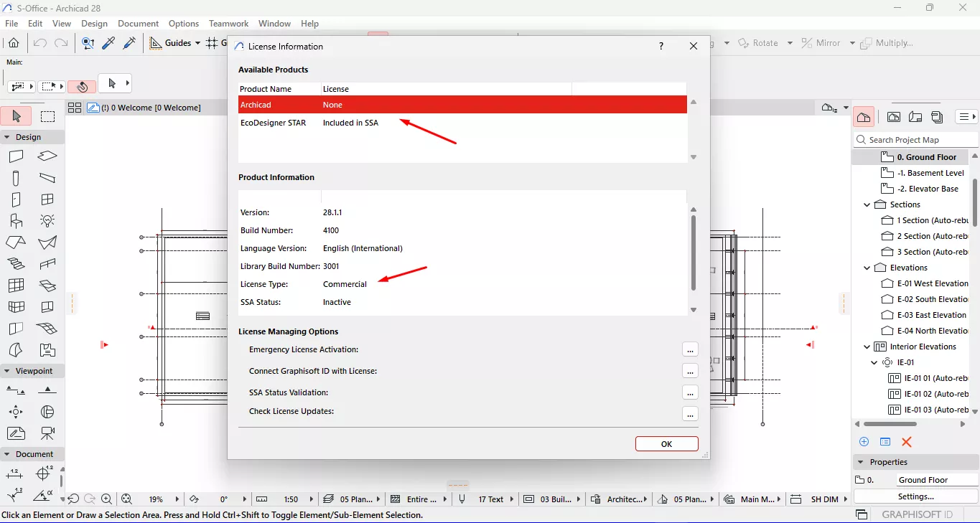Collapse the Interior Elevations tree folder
Viewport: 980px width, 523px height.
coord(867,347)
